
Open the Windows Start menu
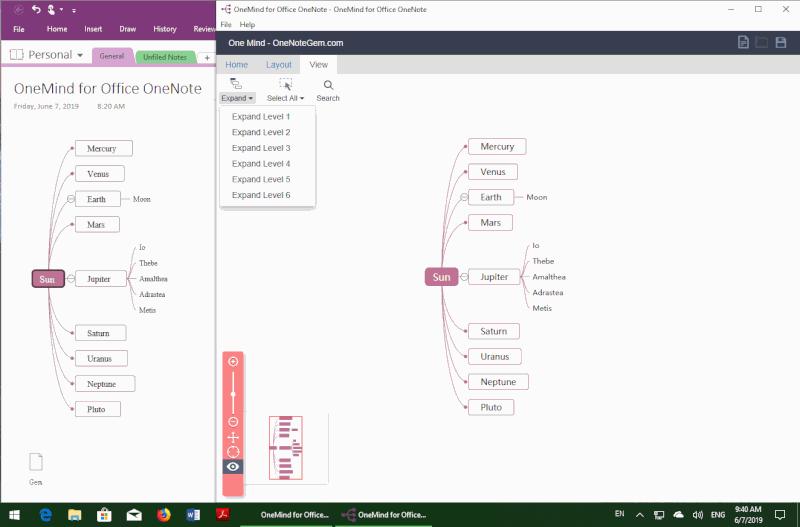(14, 515)
